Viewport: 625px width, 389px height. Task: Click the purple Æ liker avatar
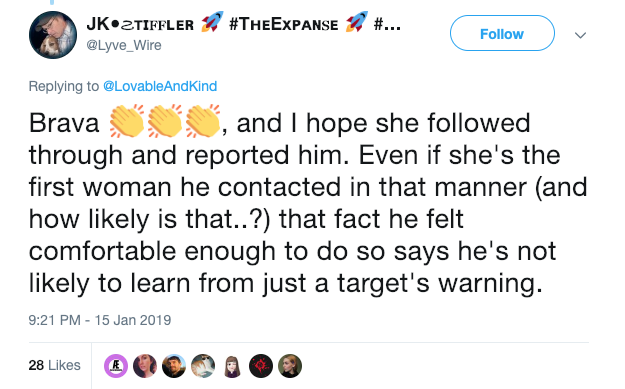pos(116,366)
